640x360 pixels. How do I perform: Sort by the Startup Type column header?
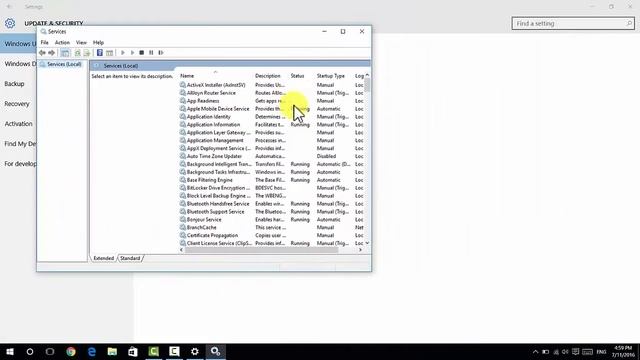tap(331, 76)
